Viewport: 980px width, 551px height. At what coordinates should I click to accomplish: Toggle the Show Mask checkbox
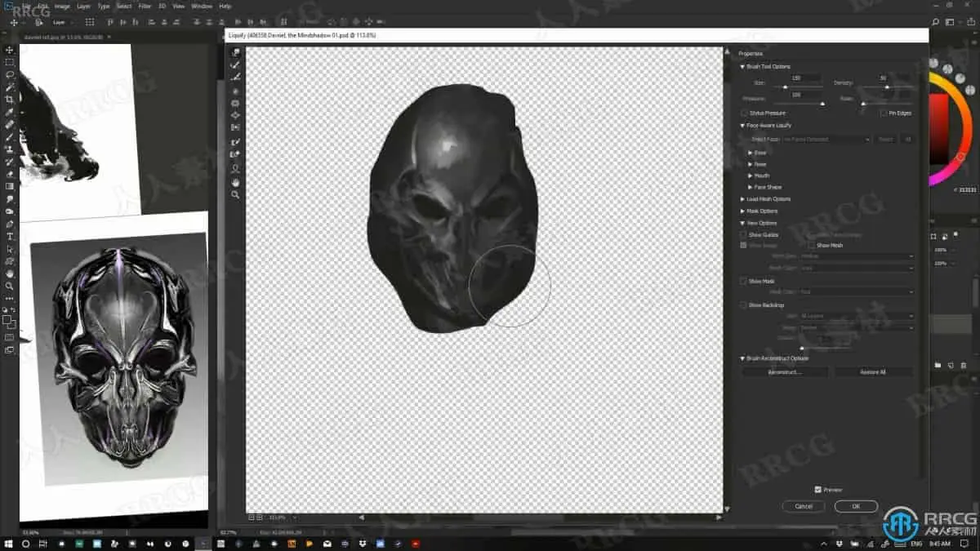[x=743, y=281]
